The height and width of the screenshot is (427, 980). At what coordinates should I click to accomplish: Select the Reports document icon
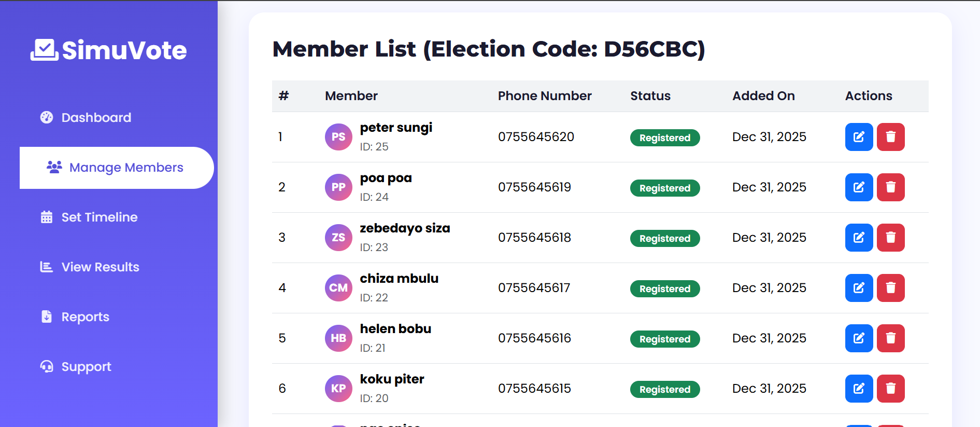pos(46,316)
